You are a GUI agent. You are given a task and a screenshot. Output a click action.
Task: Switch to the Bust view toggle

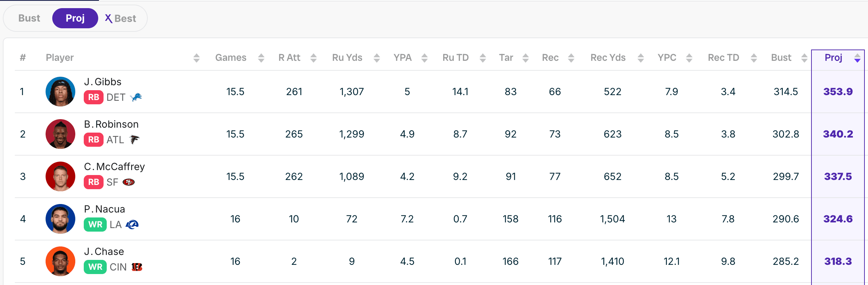pyautogui.click(x=29, y=18)
